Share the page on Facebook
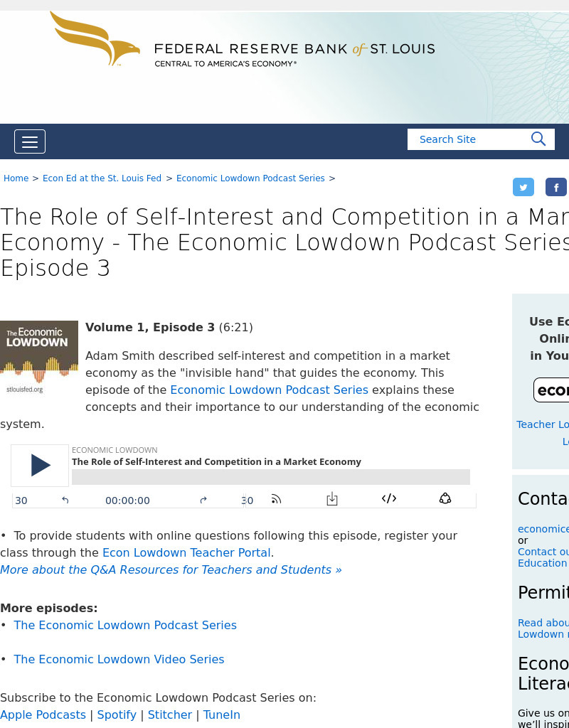Image resolution: width=569 pixels, height=728 pixels. click(556, 187)
